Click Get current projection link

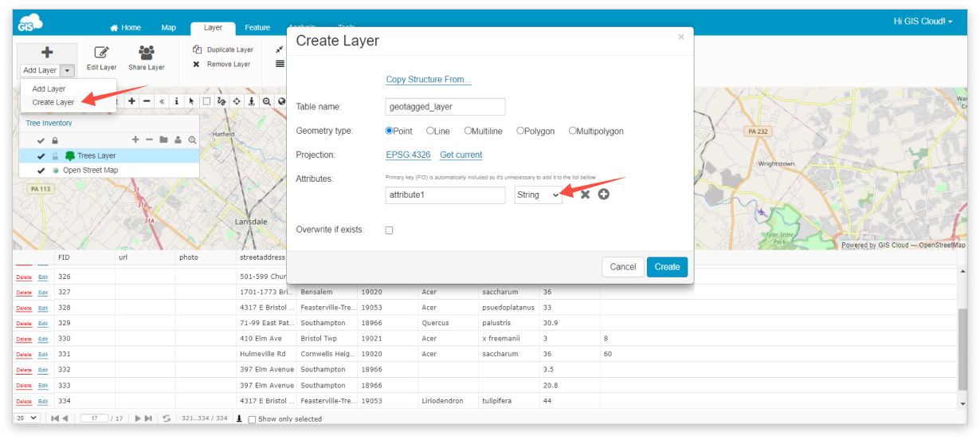click(461, 155)
